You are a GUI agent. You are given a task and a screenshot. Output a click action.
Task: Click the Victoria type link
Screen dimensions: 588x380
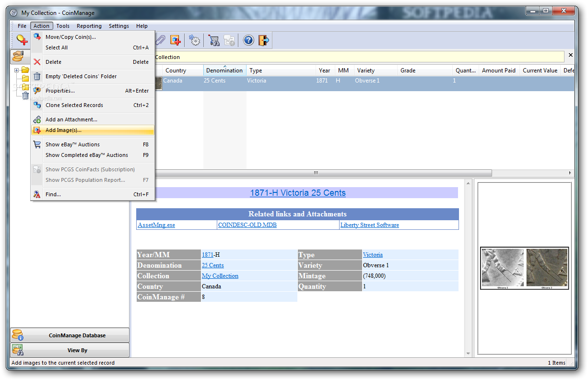[373, 255]
